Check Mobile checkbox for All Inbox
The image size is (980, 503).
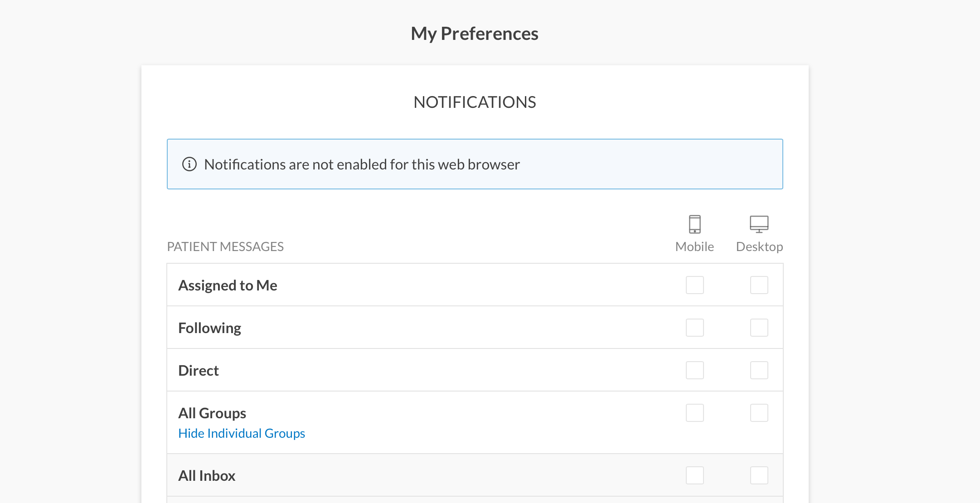(694, 475)
